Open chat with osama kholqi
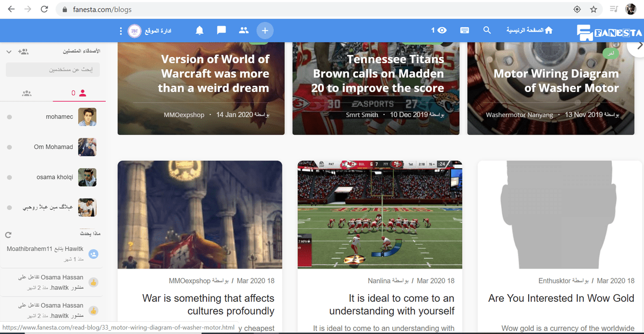The width and height of the screenshot is (644, 334). click(x=54, y=177)
